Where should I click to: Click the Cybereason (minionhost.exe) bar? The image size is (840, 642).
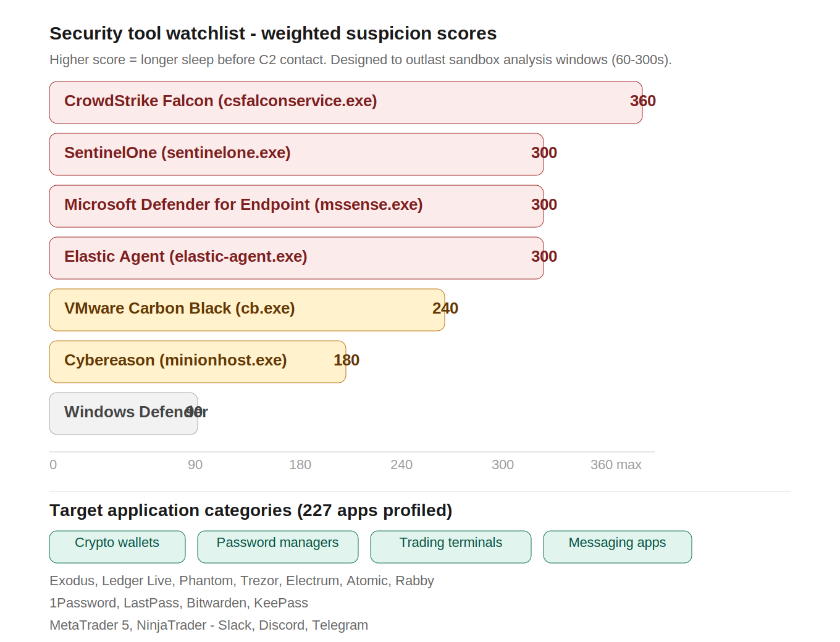pos(198,362)
